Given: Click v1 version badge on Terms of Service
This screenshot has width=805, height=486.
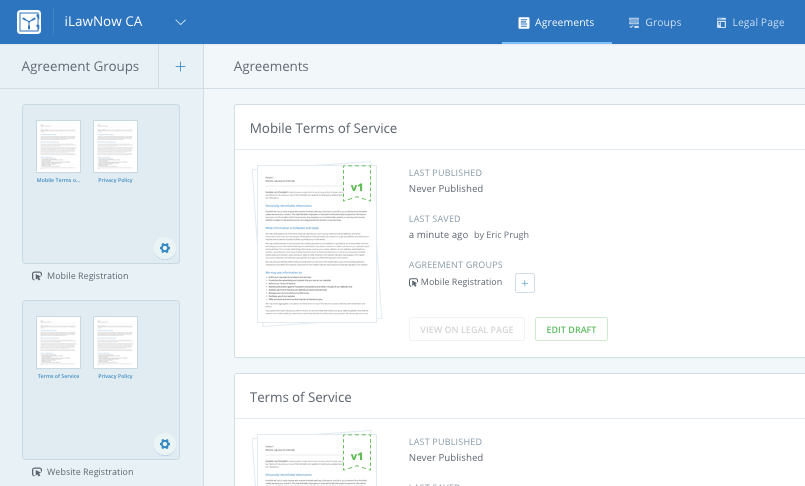Looking at the screenshot, I should click(x=357, y=452).
